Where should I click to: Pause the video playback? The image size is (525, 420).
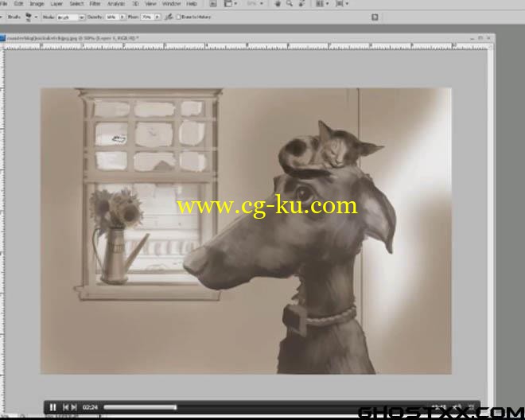coord(53,407)
